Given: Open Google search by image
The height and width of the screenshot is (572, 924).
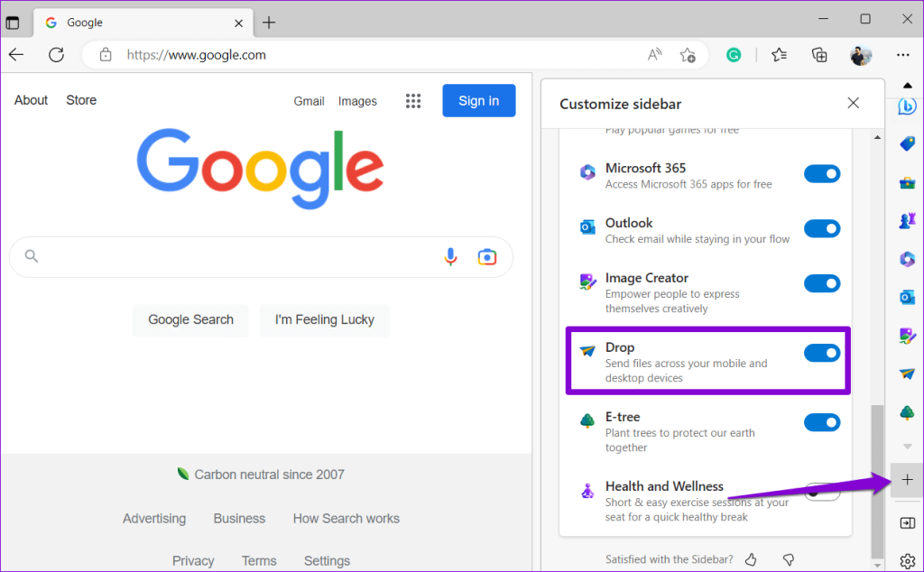Looking at the screenshot, I should [x=486, y=256].
